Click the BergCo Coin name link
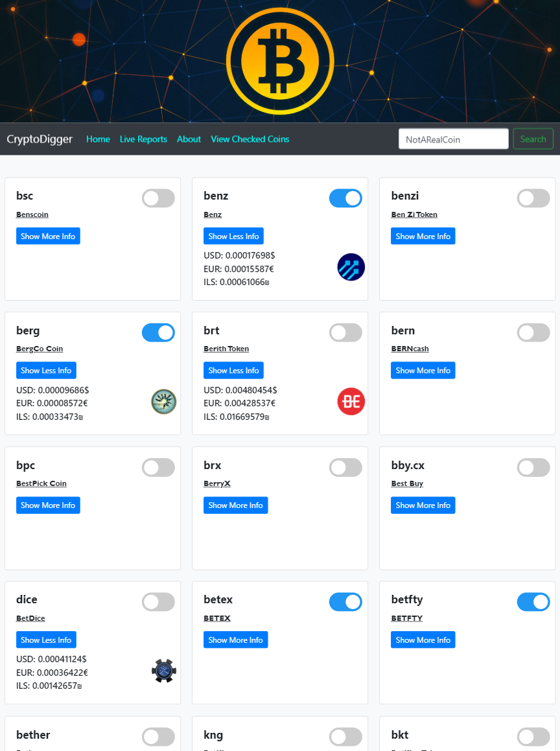This screenshot has height=751, width=560. 40,349
